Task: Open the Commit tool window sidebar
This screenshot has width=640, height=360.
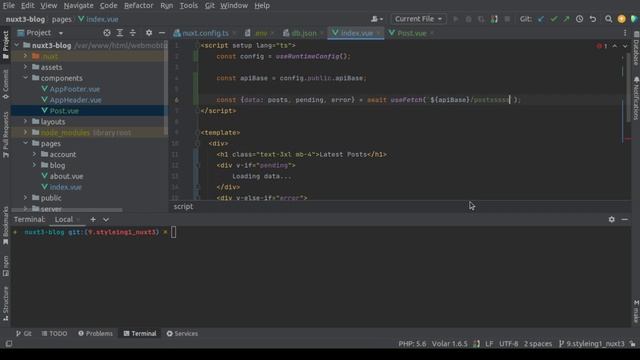Action: click(5, 85)
